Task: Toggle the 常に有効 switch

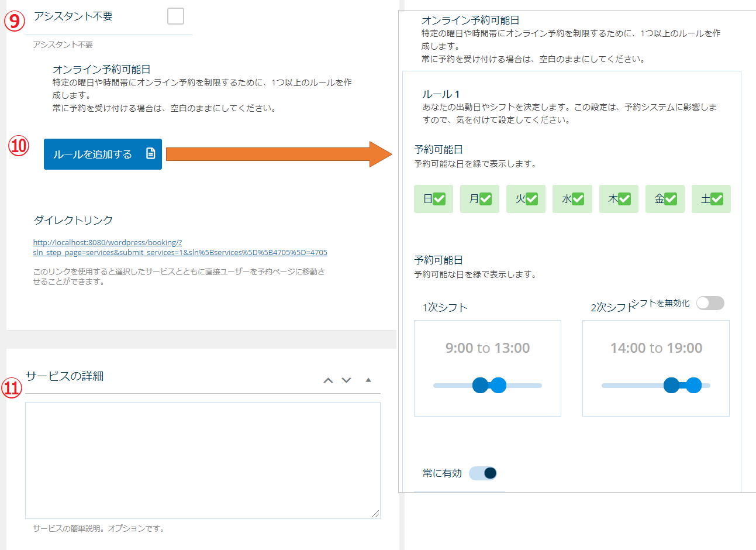Action: pos(483,473)
